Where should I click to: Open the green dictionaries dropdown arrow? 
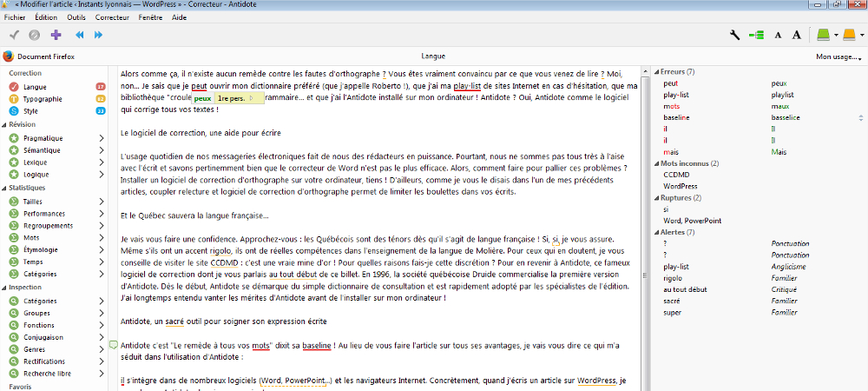(836, 36)
